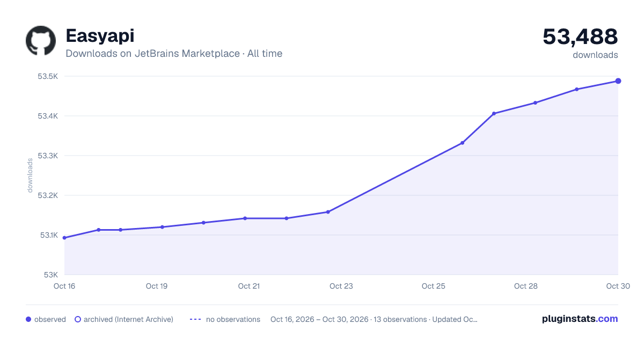
Task: Click the 53.1K y-axis label
Action: [x=48, y=235]
